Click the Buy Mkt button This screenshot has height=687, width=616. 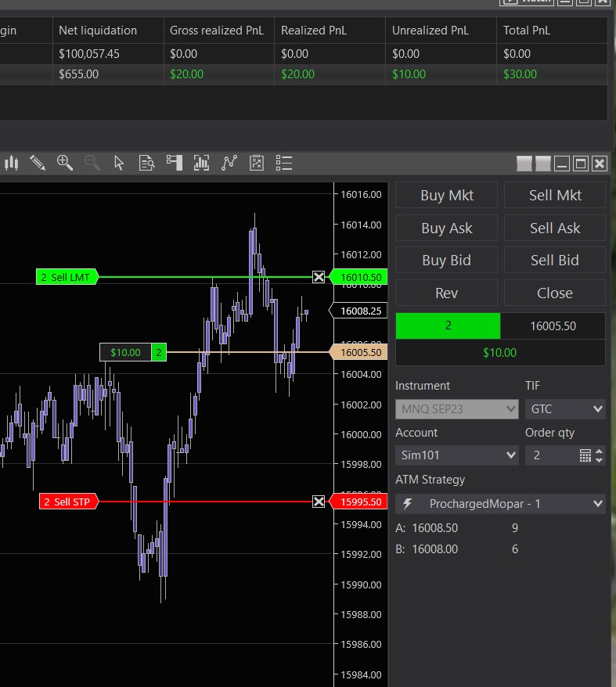446,196
